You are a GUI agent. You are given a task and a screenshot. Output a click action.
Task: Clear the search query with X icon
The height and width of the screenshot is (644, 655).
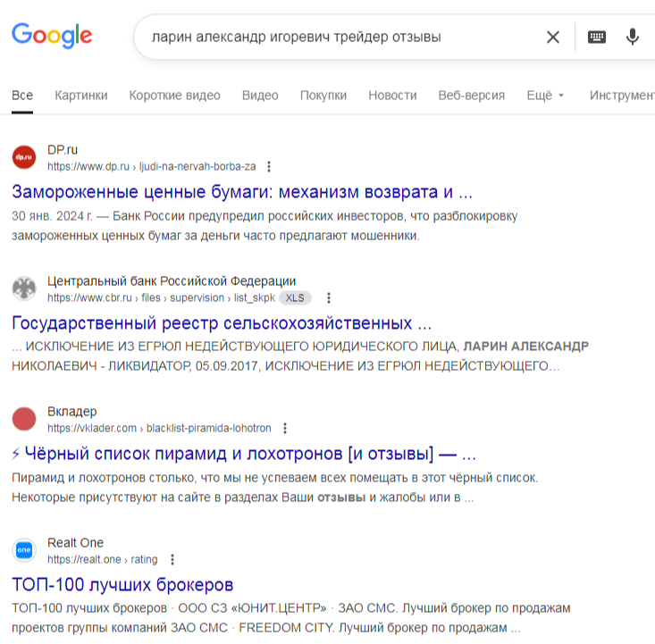[x=553, y=38]
